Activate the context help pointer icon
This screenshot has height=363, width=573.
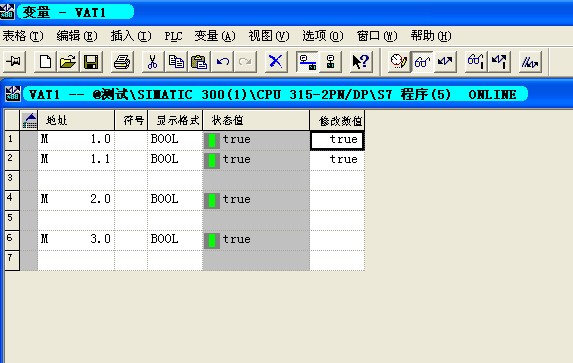(x=361, y=61)
